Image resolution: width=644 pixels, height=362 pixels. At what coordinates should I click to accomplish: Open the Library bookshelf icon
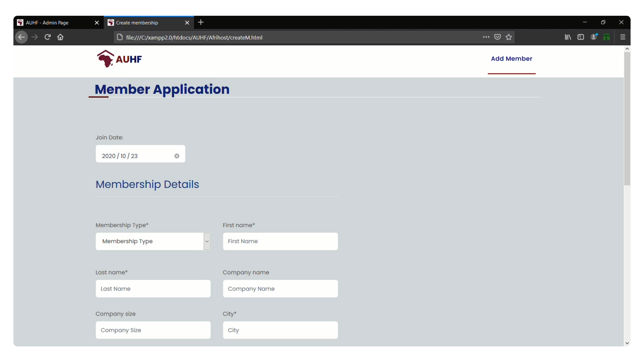[x=568, y=37]
